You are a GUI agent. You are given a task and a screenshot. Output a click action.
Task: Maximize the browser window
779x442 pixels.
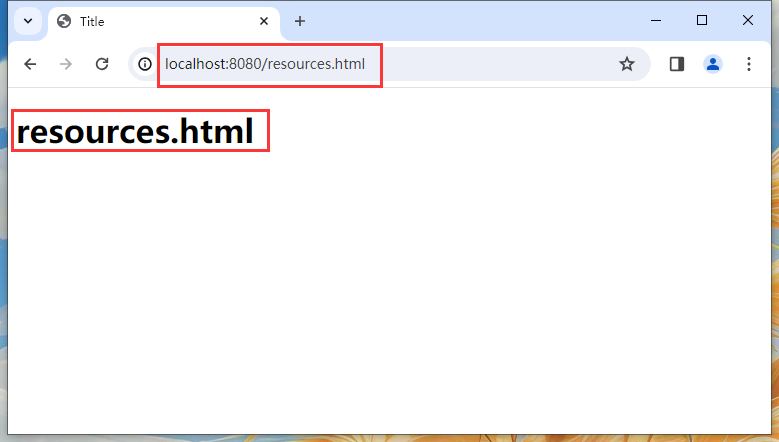click(701, 20)
